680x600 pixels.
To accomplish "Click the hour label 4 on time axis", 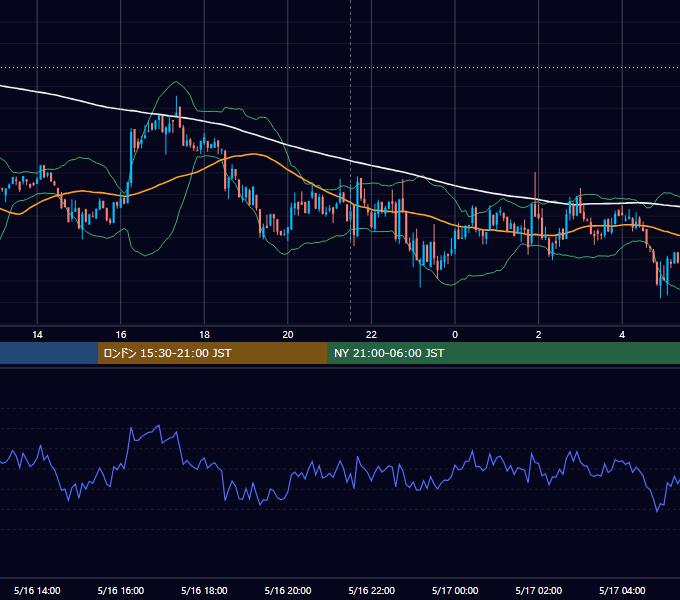I will [x=622, y=335].
